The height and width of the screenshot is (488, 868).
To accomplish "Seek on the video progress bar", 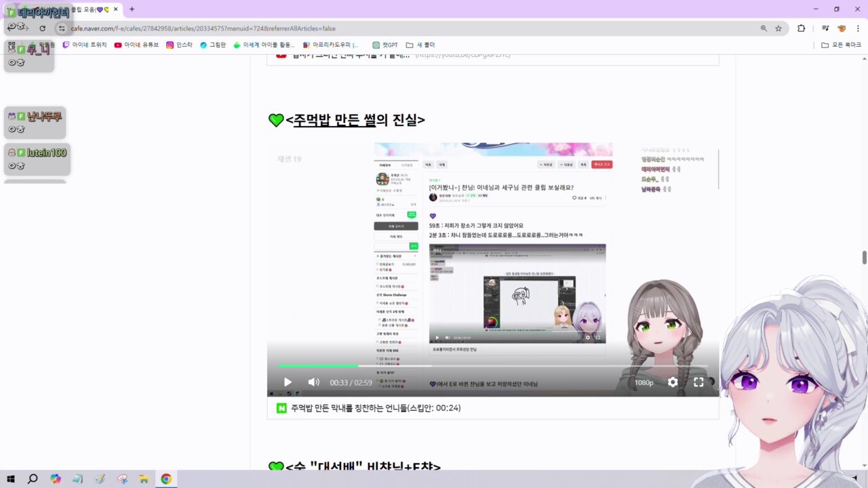I will pyautogui.click(x=492, y=366).
